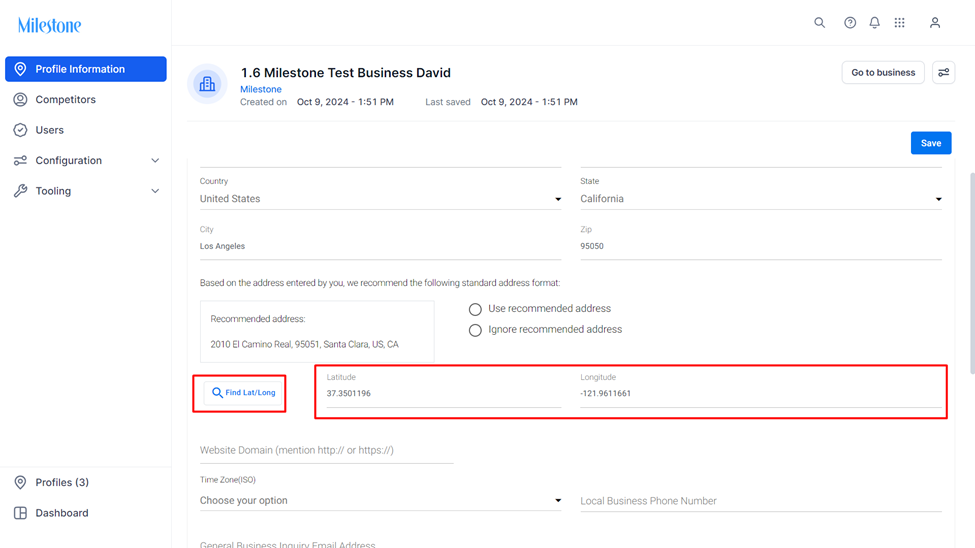This screenshot has height=548, width=975.
Task: Click the Longitude field
Action: 760,394
